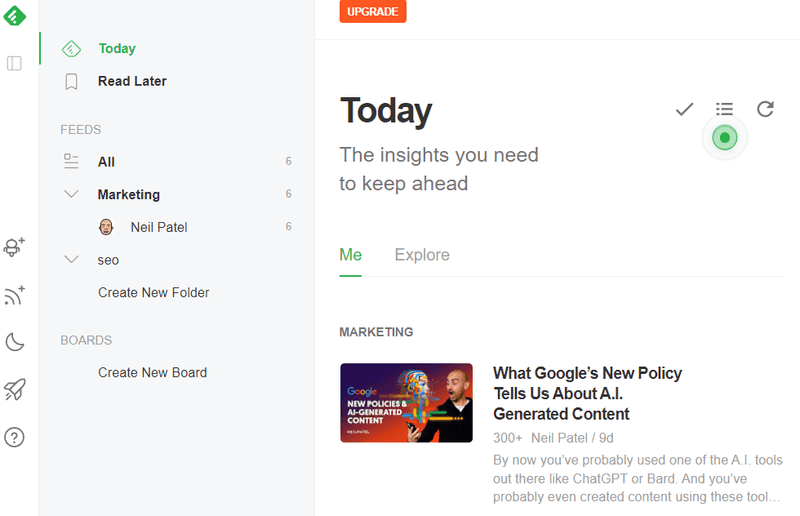
Task: Select the Me tab
Action: click(x=350, y=255)
